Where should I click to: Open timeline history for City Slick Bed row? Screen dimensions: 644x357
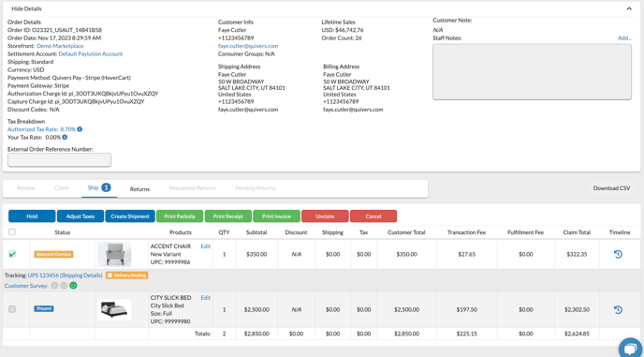tap(618, 309)
